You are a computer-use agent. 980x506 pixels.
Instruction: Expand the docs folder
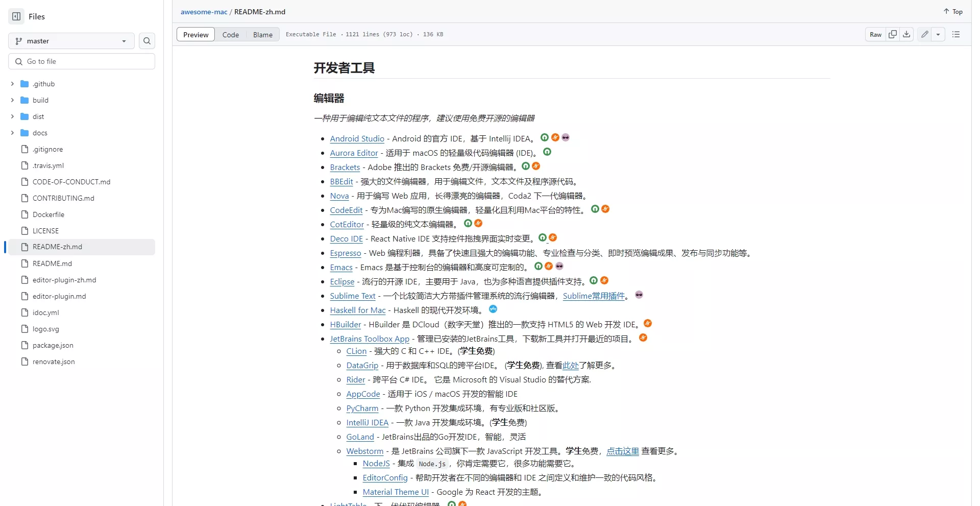coord(12,133)
